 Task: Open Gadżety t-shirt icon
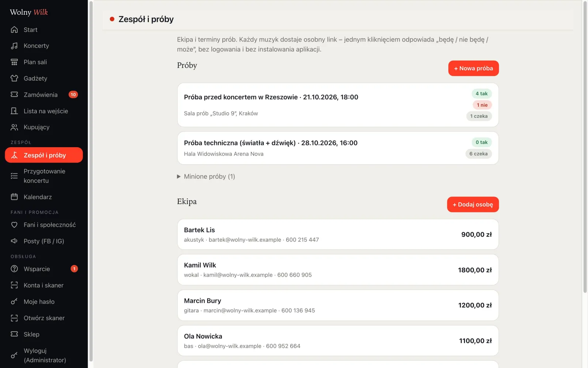coord(14,78)
